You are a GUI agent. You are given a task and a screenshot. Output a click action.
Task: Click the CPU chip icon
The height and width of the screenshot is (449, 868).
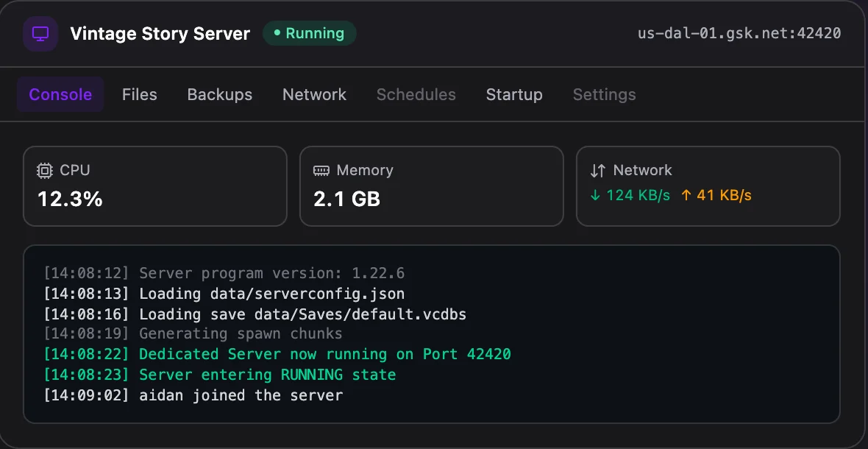coord(45,171)
